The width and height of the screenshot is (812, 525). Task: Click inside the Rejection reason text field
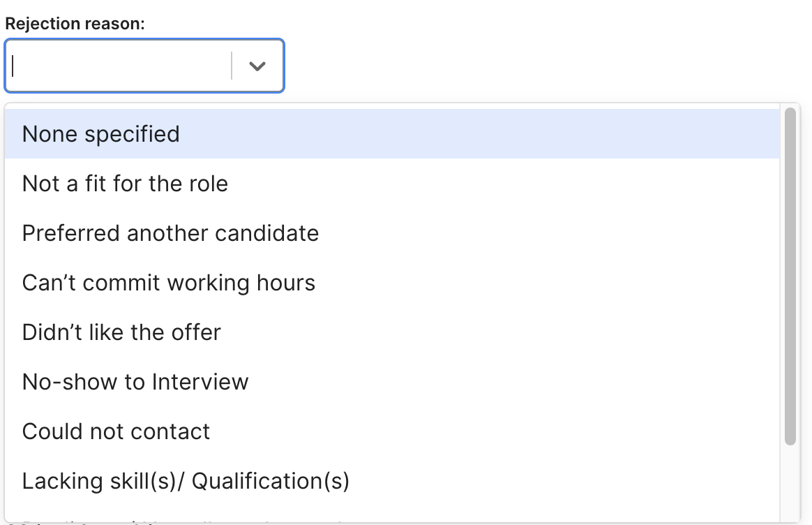119,66
